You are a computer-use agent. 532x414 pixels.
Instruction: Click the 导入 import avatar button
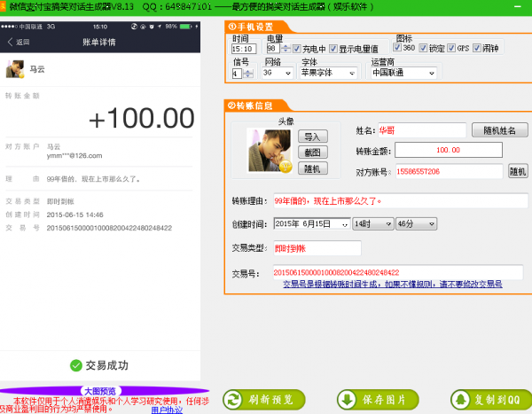coord(312,137)
